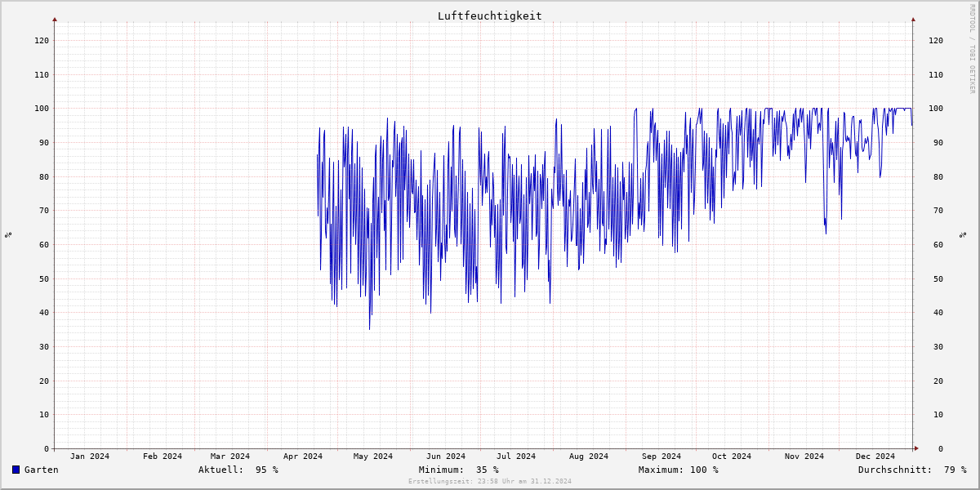Click the "Garten" legend label

tap(42, 470)
